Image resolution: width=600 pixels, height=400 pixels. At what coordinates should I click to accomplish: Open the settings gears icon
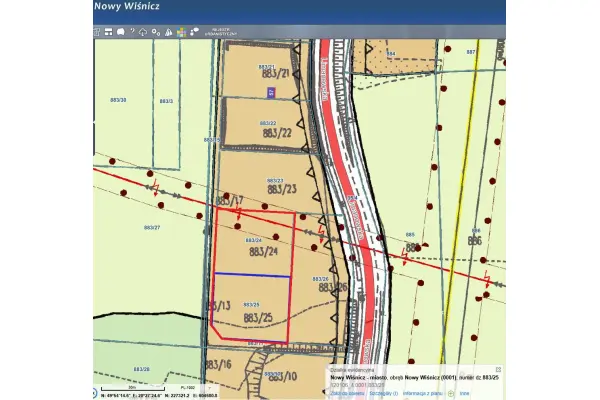[x=156, y=32]
